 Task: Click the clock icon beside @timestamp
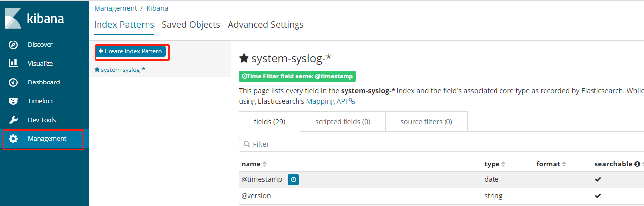click(x=293, y=180)
